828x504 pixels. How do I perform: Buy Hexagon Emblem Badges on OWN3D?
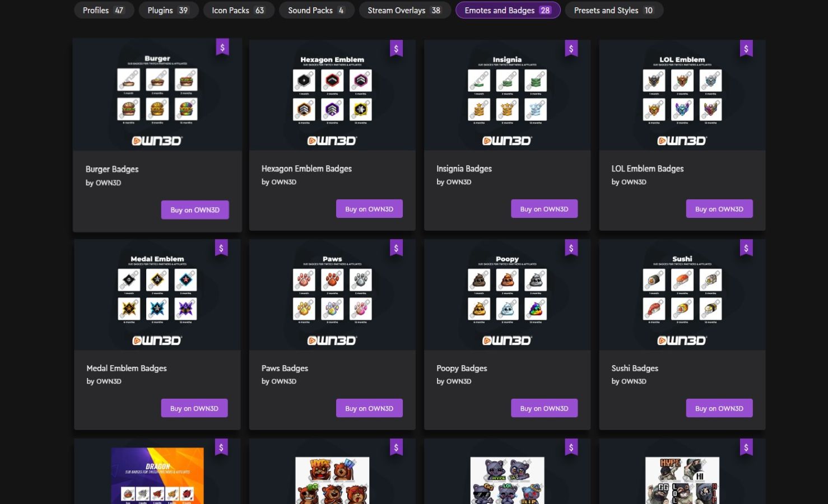[369, 209]
